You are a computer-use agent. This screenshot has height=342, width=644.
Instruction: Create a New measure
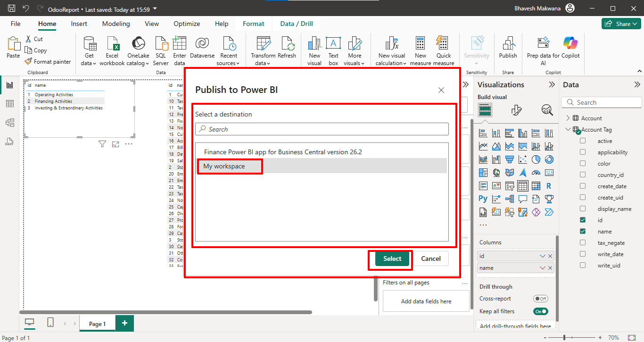[x=421, y=51]
